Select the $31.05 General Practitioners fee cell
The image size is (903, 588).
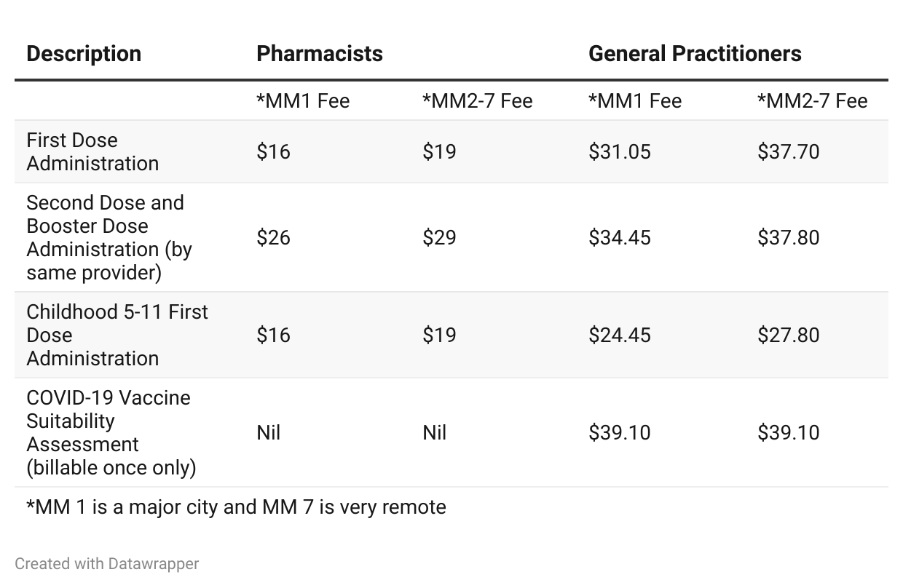[620, 151]
